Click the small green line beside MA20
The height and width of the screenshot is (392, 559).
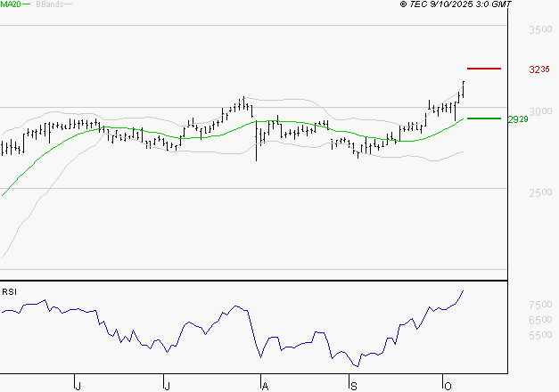[x=27, y=4]
